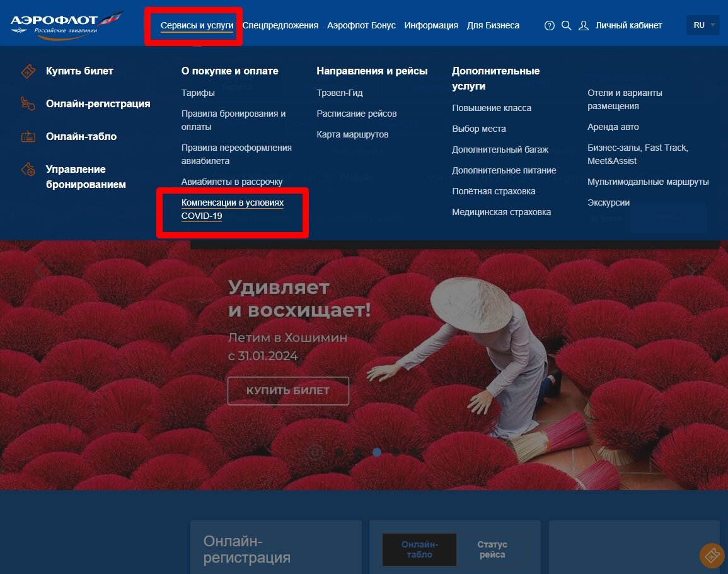728x574 pixels.
Task: Open the Аэрофлот Бонус menu
Action: (x=361, y=26)
